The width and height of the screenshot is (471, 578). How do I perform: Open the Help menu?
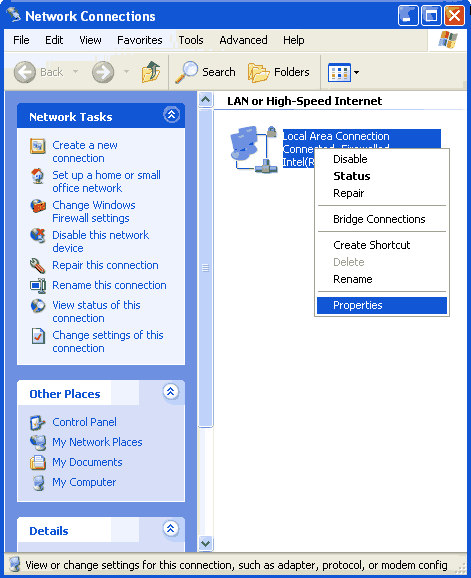[294, 40]
